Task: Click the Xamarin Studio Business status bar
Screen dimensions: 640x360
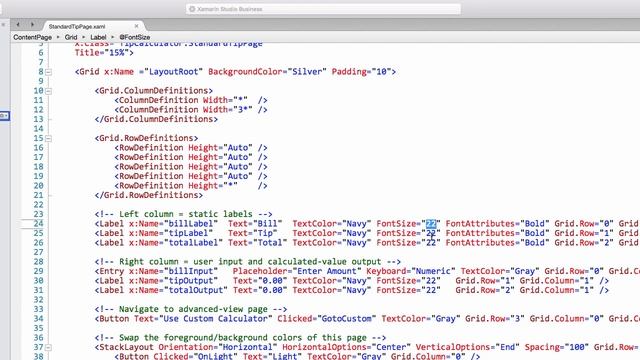Action: click(323, 9)
